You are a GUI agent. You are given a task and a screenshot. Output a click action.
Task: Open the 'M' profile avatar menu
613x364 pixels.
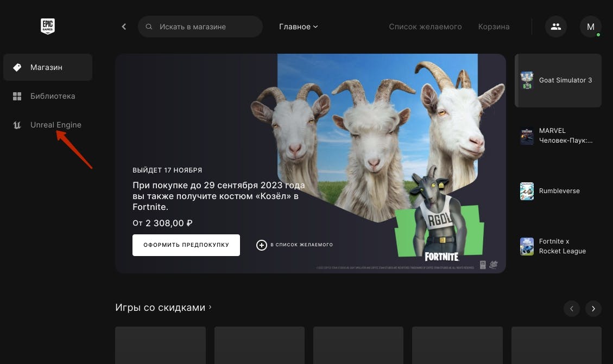pyautogui.click(x=590, y=27)
